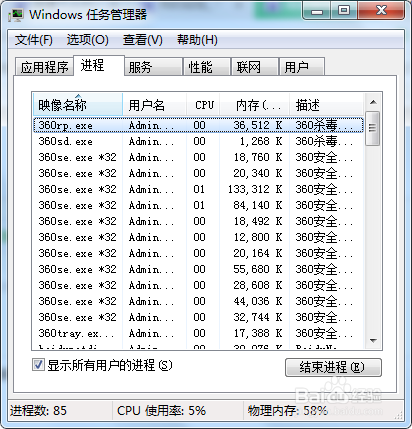Switch to the 用户 tab
The height and width of the screenshot is (429, 412).
(x=302, y=67)
